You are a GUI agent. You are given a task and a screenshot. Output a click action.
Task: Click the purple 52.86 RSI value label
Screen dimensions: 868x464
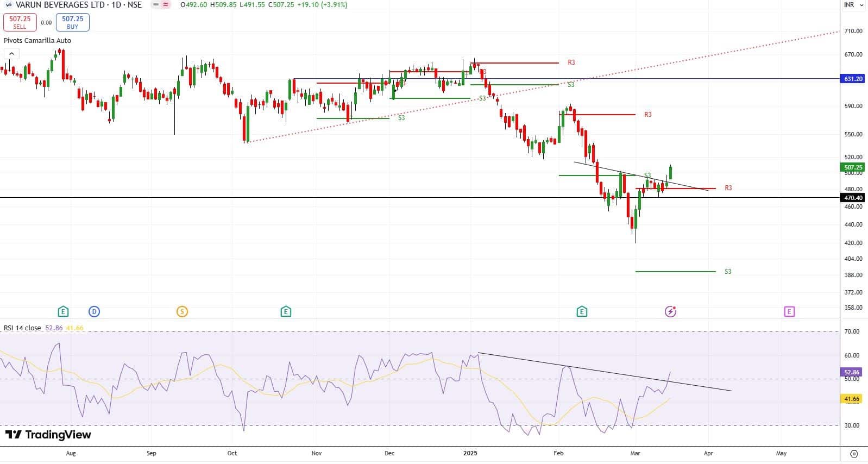(x=851, y=372)
